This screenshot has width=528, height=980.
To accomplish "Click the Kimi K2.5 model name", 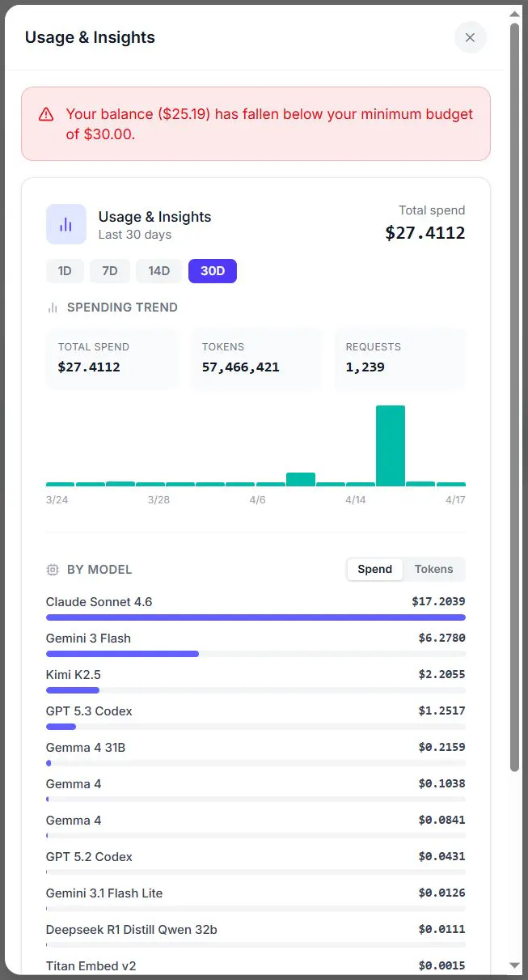I will [x=74, y=675].
